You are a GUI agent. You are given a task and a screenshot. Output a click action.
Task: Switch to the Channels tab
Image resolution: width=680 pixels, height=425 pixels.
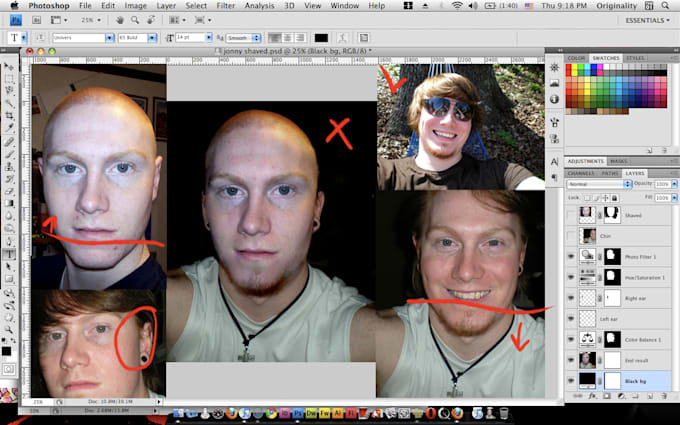[x=581, y=173]
